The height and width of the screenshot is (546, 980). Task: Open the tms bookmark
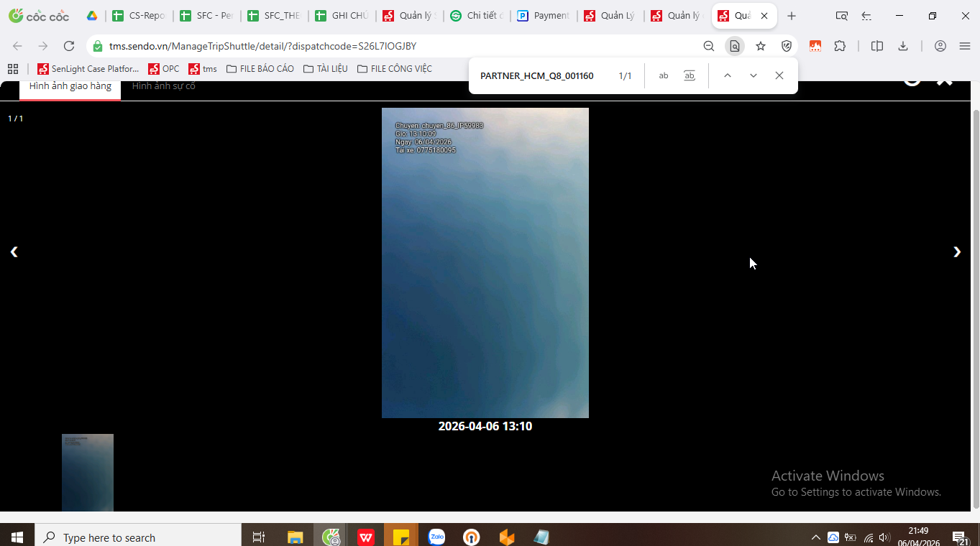click(203, 69)
